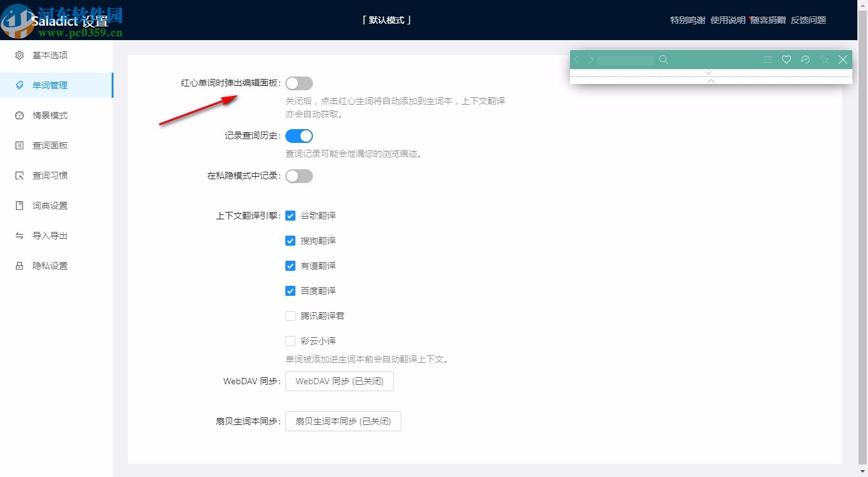Enable 红心单词时弹出编辑面板 toggle

click(299, 83)
